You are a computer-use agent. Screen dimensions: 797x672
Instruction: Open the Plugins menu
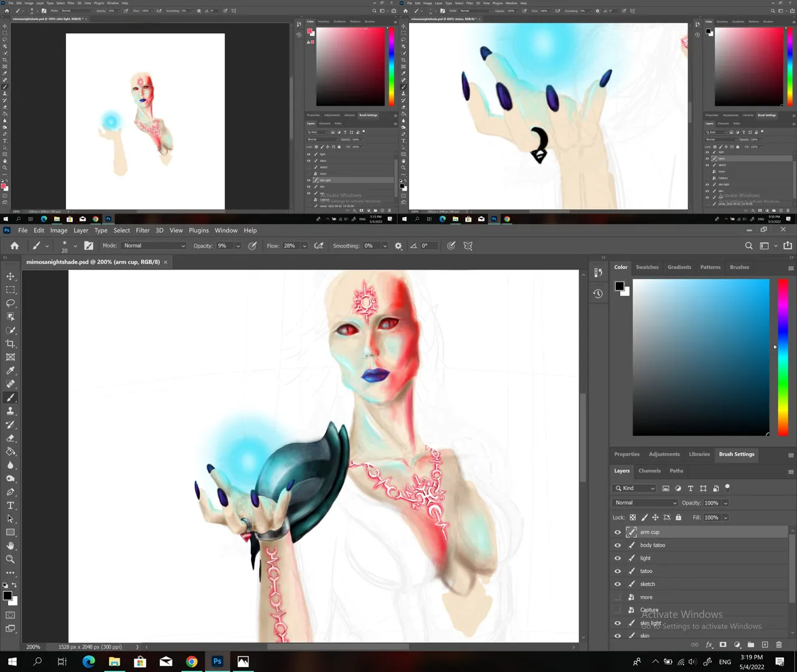pos(199,230)
